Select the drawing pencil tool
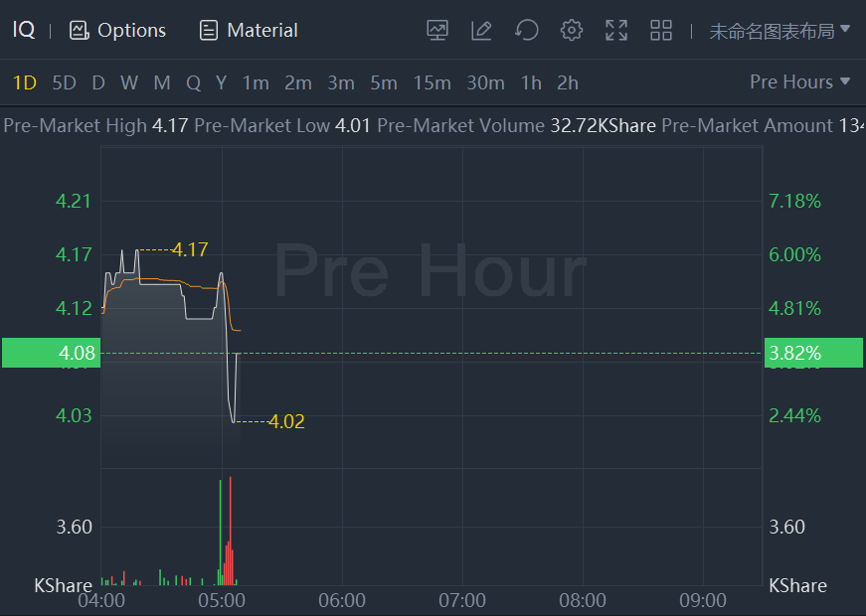Viewport: 866px width, 616px height. coord(481,31)
